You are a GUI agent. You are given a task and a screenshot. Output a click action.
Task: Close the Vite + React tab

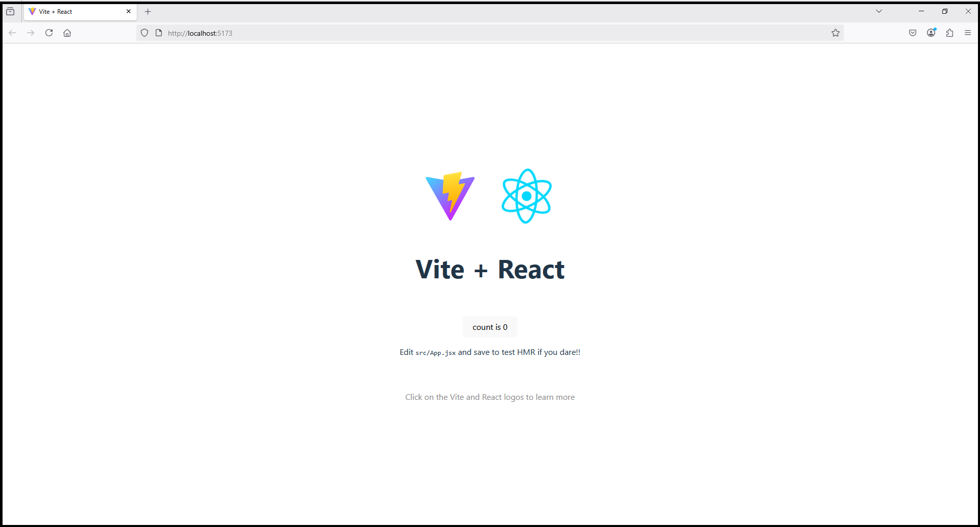point(129,11)
